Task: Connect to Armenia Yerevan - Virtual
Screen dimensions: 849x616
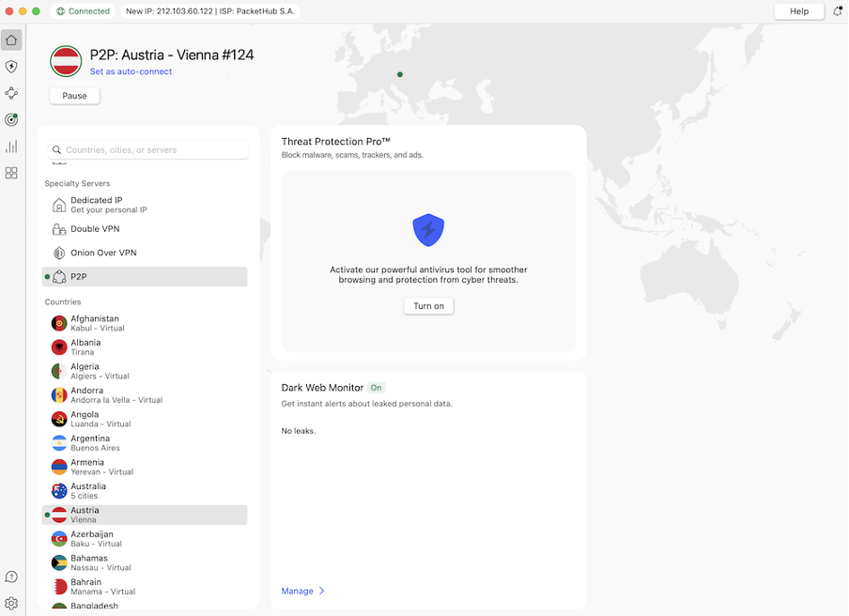Action: pos(145,467)
